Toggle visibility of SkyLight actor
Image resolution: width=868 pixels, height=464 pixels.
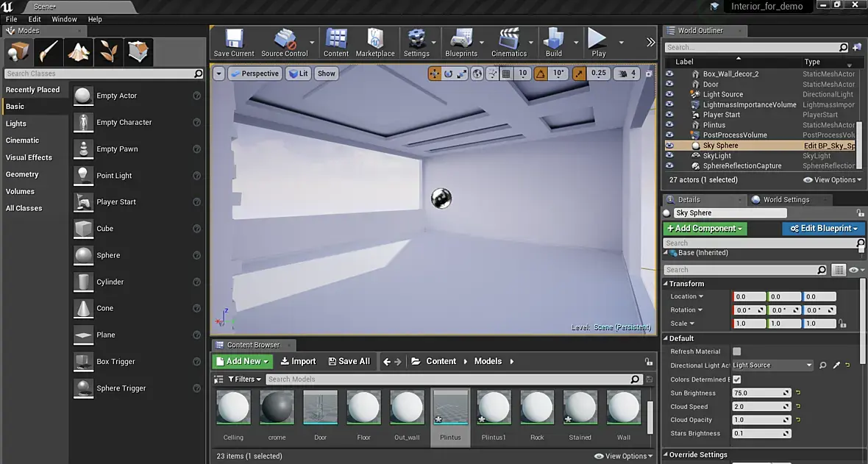pyautogui.click(x=669, y=156)
